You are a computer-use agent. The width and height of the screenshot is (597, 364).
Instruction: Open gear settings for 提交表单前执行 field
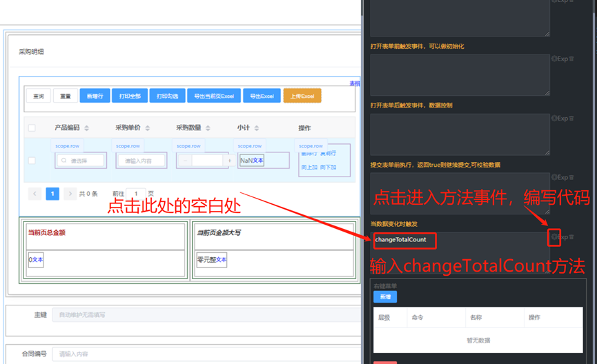[x=554, y=177]
